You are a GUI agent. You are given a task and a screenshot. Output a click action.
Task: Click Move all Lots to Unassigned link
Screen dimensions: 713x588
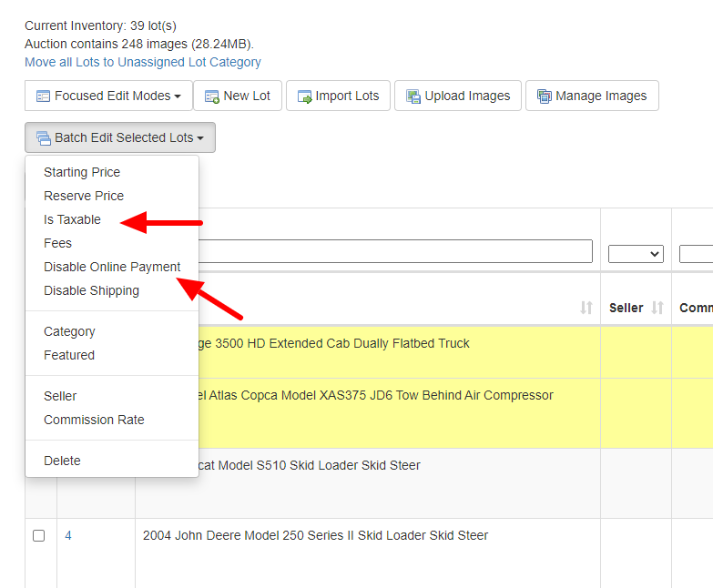(x=143, y=62)
